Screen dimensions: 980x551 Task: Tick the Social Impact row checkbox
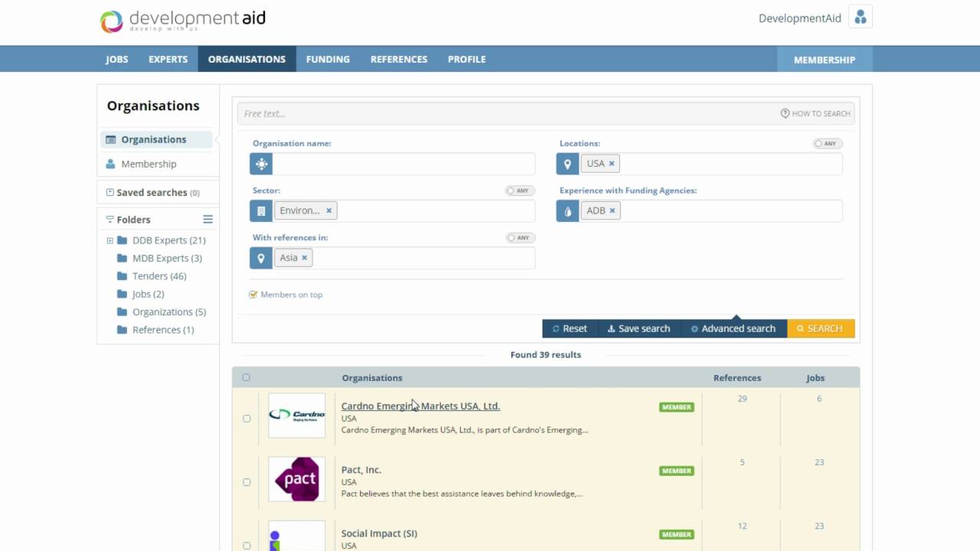[247, 546]
